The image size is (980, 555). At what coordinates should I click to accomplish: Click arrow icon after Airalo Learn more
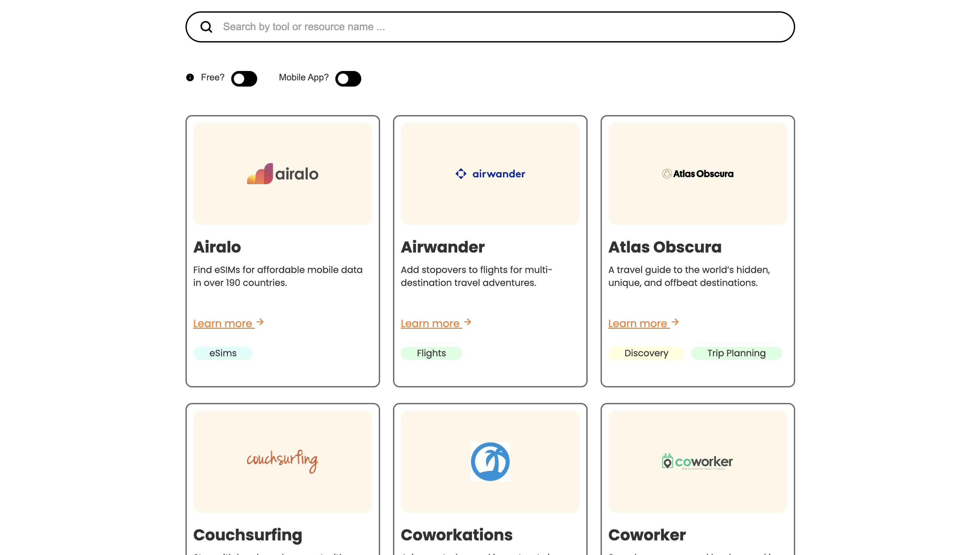tap(260, 322)
